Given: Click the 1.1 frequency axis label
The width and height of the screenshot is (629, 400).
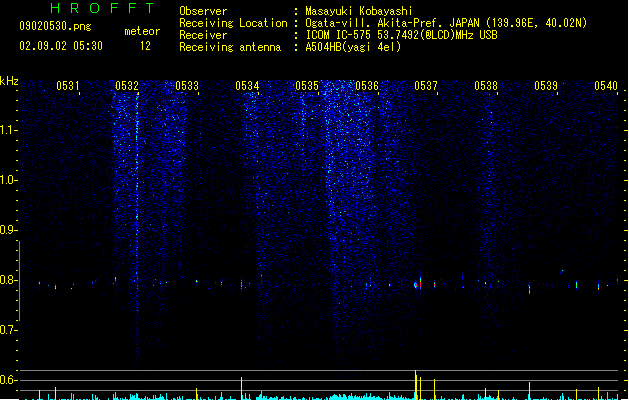Looking at the screenshot, I should (8, 130).
